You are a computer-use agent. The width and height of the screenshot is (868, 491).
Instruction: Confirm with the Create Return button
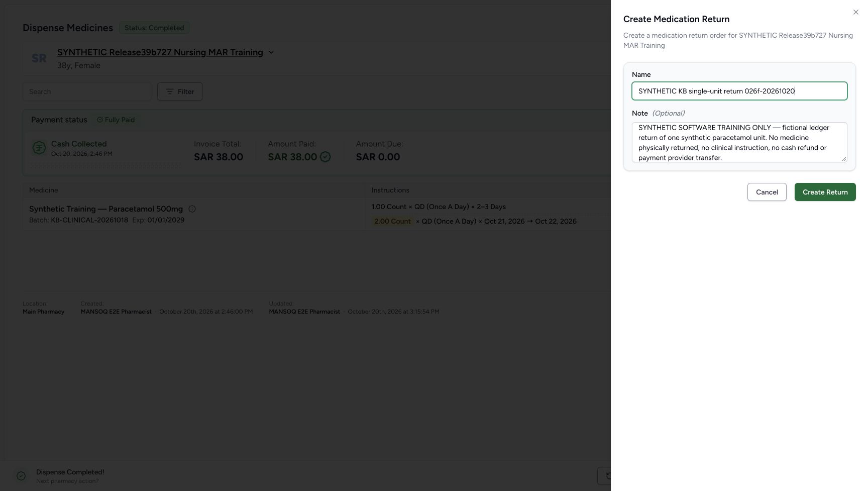[x=825, y=192]
